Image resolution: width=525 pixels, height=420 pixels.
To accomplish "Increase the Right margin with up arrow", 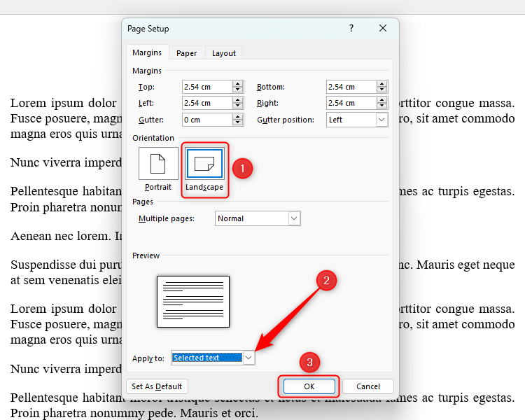I will [x=381, y=100].
